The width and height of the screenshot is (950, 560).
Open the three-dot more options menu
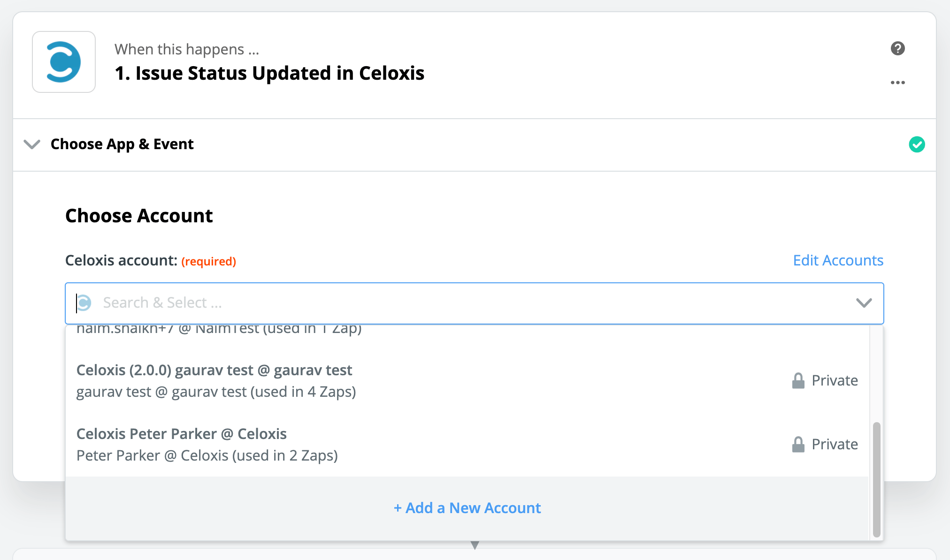897,83
